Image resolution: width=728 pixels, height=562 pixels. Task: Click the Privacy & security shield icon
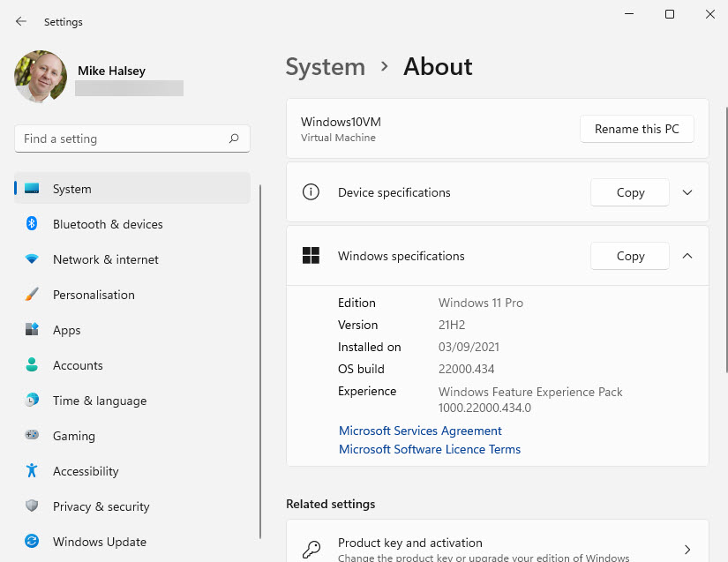tap(32, 506)
